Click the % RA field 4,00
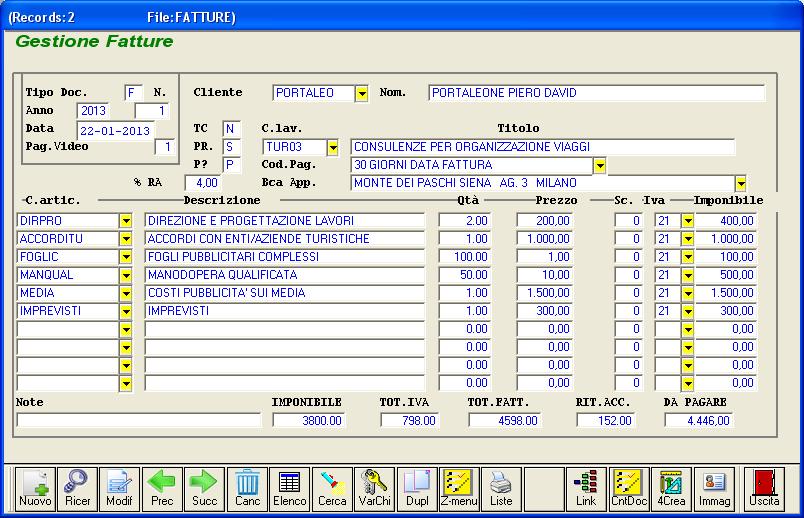This screenshot has height=518, width=804. click(203, 183)
